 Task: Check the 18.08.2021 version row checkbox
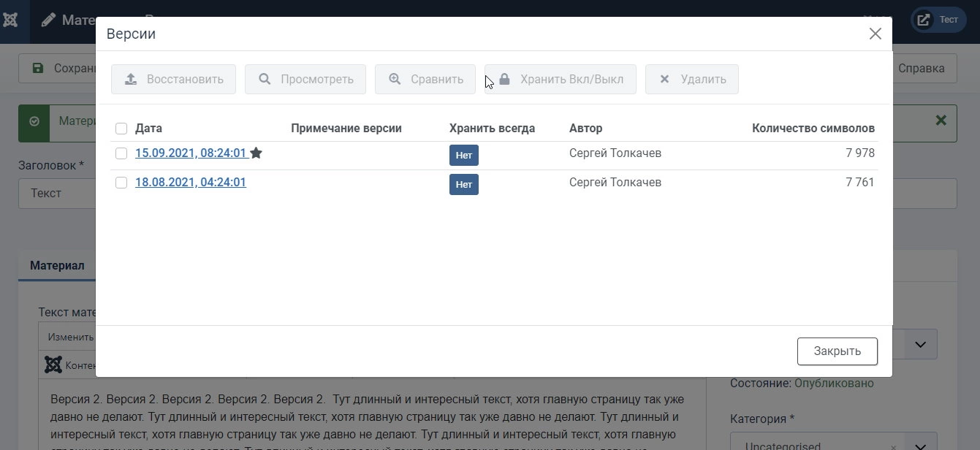tap(121, 183)
